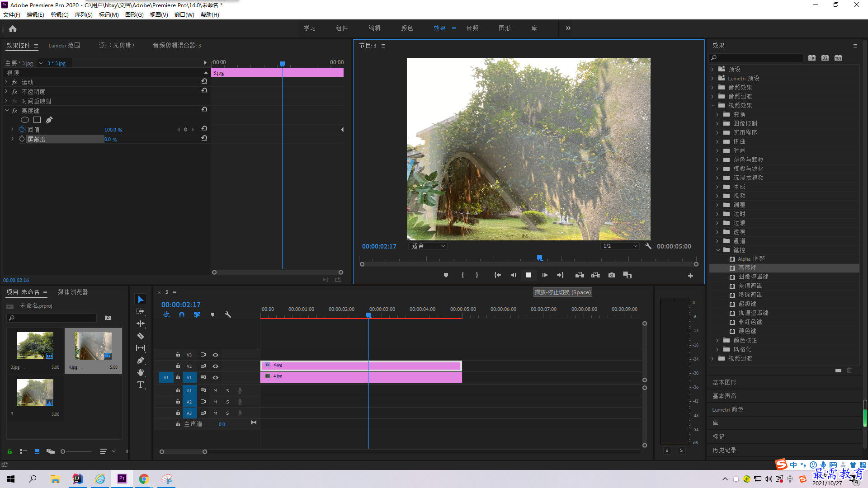Select the Hand tool

(x=141, y=372)
